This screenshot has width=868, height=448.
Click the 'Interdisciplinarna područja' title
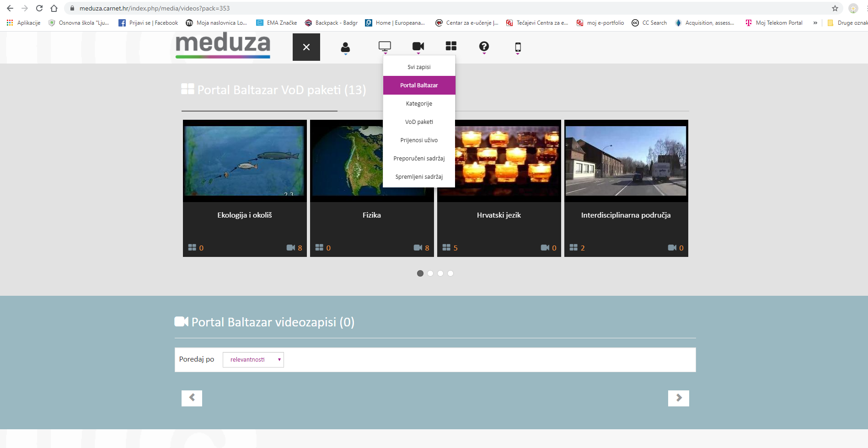(626, 215)
